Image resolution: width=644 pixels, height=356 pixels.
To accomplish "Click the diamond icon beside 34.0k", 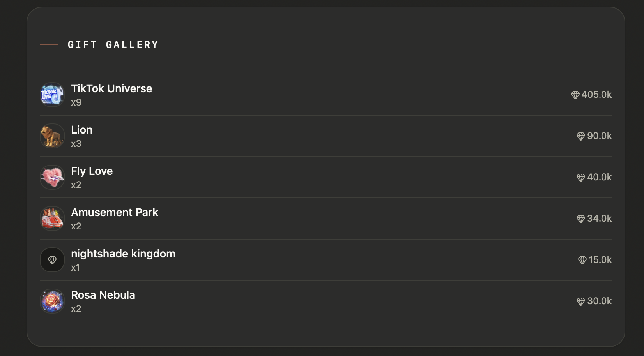I will pyautogui.click(x=580, y=219).
